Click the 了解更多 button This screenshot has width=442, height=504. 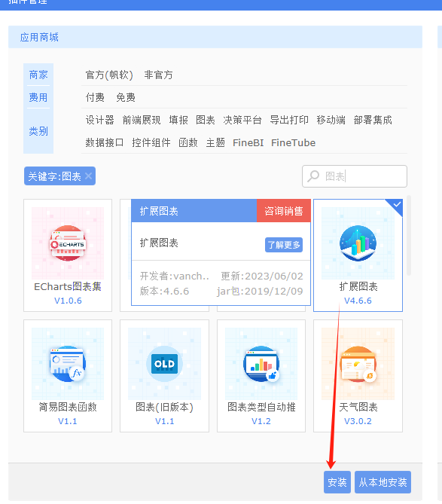click(284, 245)
